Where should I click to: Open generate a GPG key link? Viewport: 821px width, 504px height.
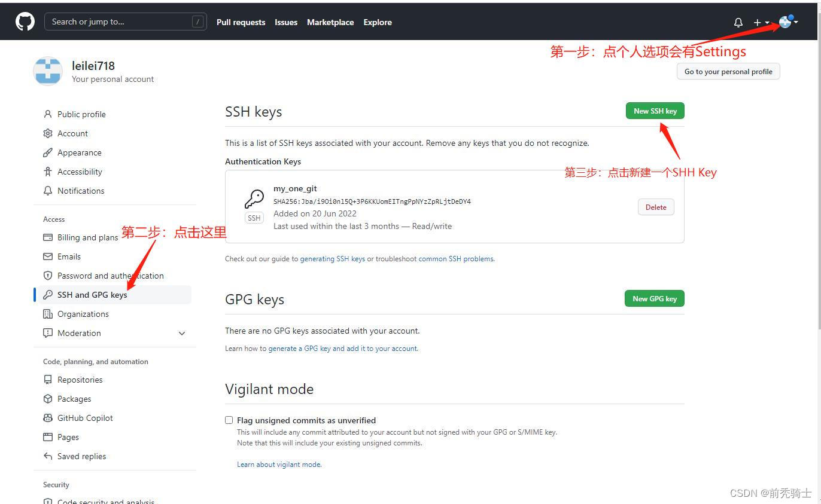(343, 349)
